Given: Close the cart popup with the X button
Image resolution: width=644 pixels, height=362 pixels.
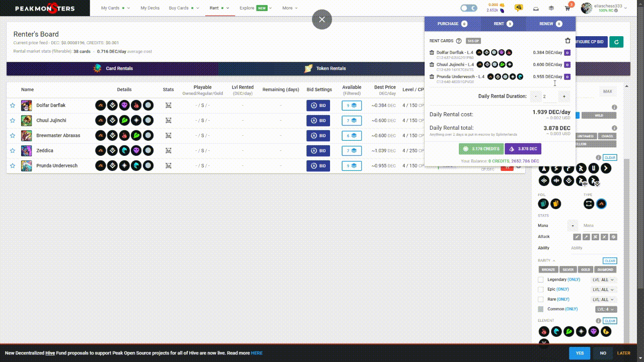Looking at the screenshot, I should pos(322,20).
